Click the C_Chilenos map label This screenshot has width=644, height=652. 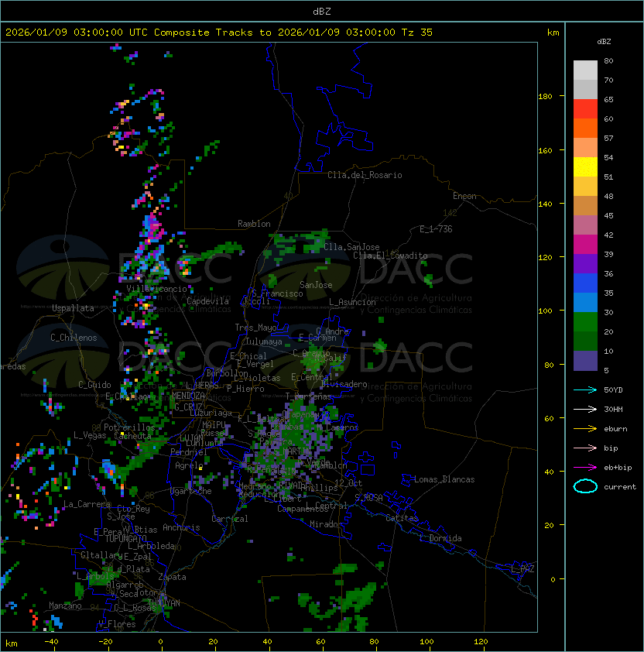click(x=74, y=338)
